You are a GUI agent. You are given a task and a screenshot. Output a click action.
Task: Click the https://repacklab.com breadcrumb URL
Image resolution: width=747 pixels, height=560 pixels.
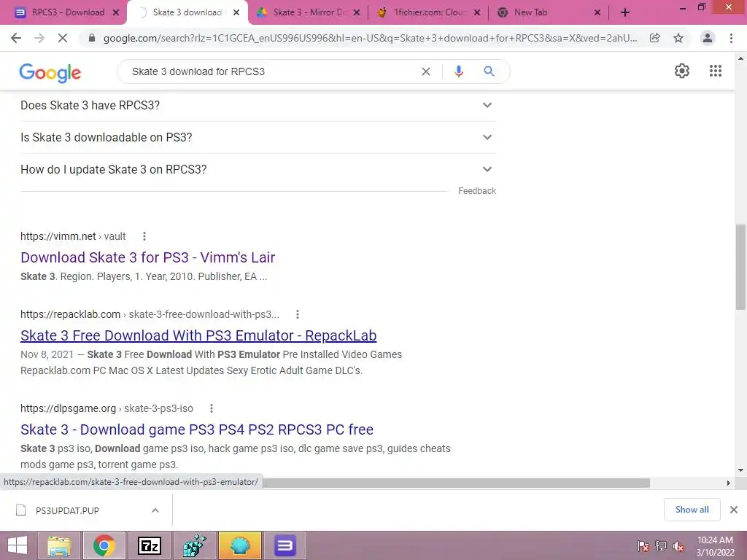click(x=71, y=314)
